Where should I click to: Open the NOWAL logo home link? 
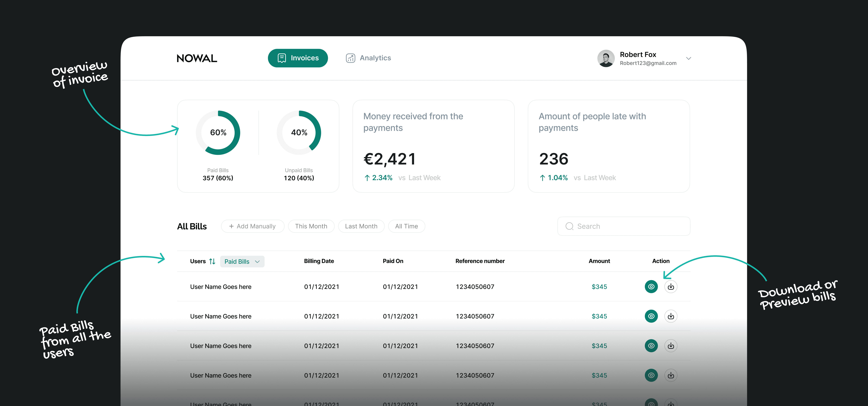coord(197,58)
